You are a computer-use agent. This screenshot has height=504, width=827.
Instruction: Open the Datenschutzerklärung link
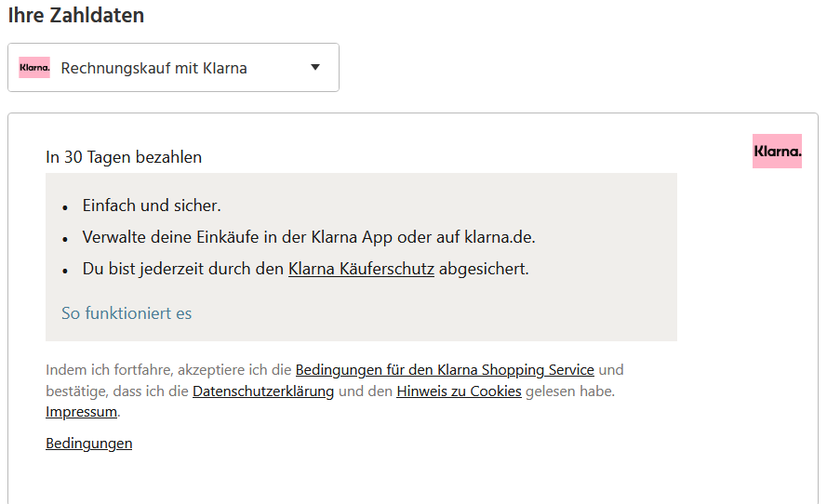263,391
